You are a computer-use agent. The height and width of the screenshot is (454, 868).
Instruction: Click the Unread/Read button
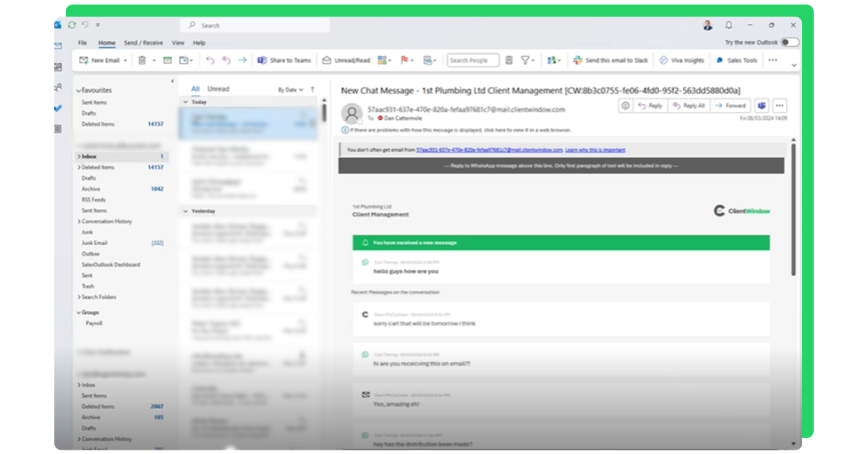click(x=346, y=61)
